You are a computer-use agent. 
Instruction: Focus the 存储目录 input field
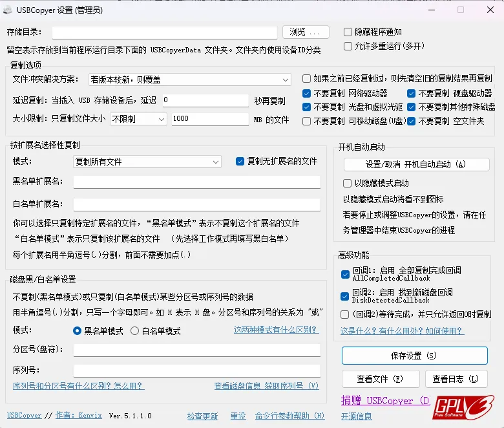click(x=165, y=32)
